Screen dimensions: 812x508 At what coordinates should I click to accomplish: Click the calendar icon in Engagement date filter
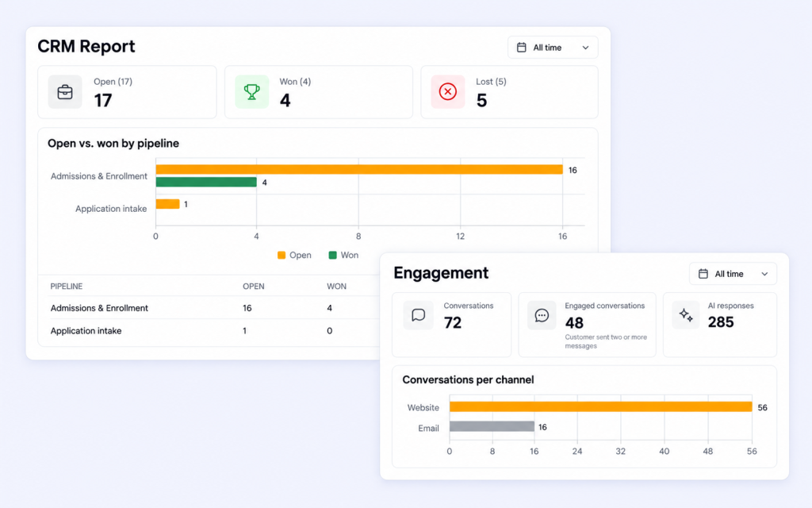tap(703, 274)
